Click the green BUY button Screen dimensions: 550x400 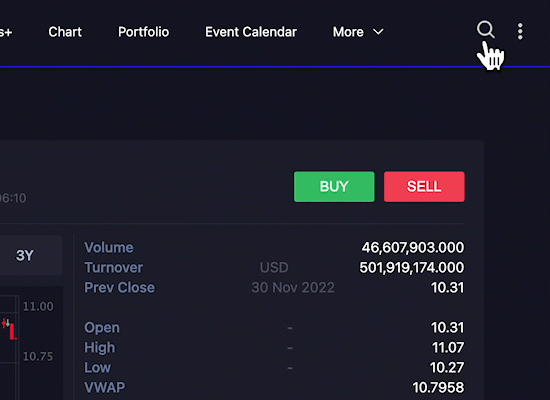click(334, 187)
